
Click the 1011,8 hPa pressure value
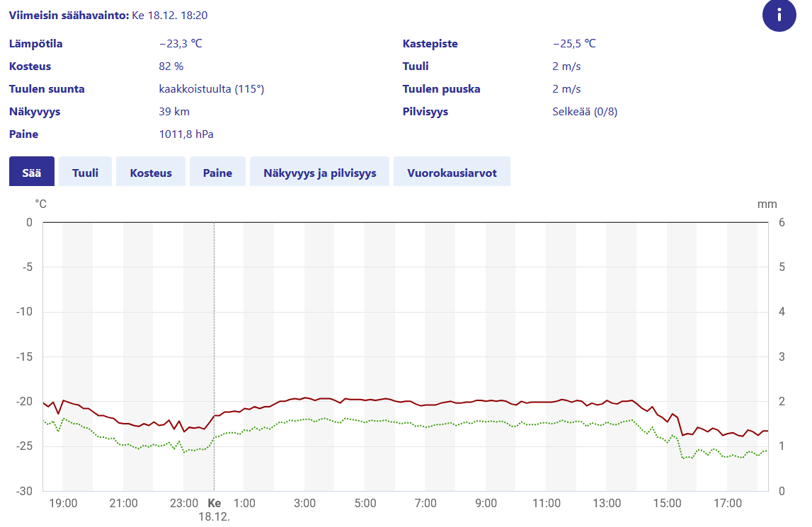pos(186,134)
